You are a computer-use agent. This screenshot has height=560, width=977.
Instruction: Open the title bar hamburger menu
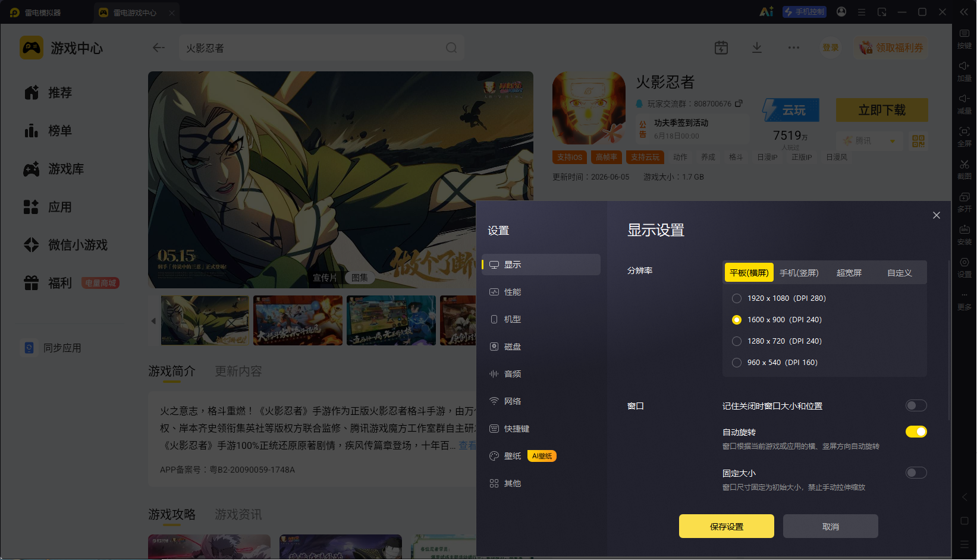pos(861,12)
